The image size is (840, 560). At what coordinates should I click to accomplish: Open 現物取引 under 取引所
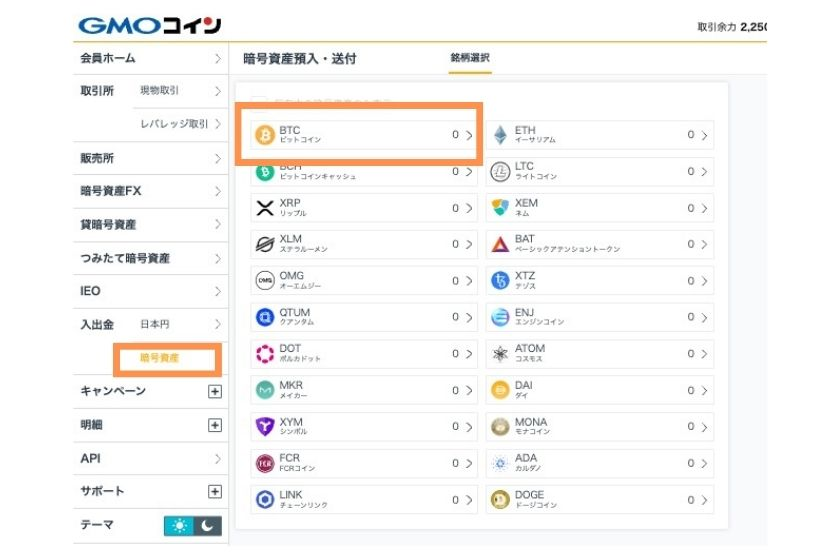tap(181, 91)
